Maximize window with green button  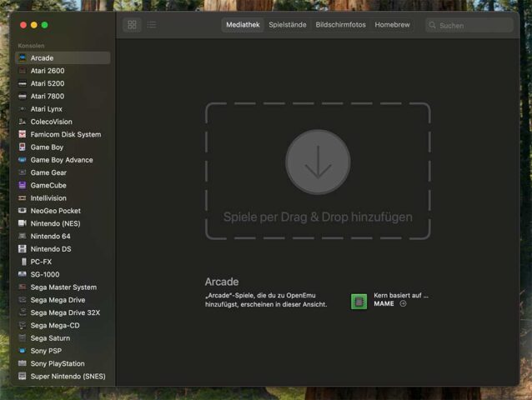pyautogui.click(x=44, y=25)
